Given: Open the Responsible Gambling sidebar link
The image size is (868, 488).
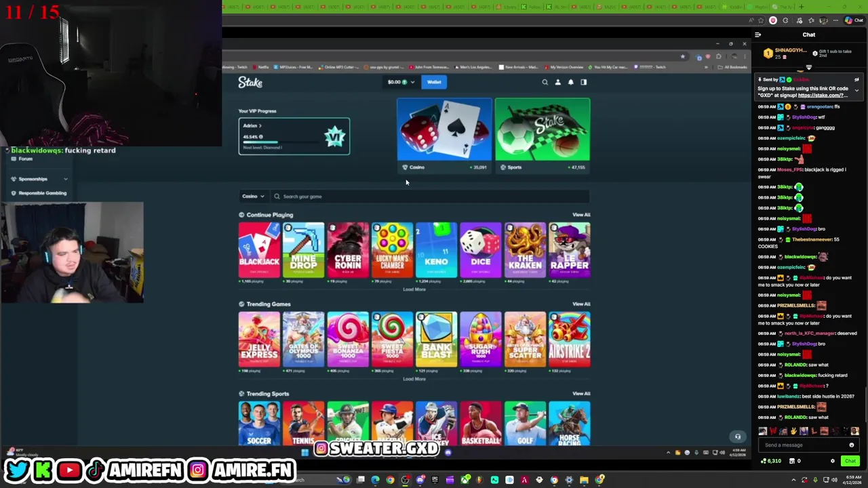Looking at the screenshot, I should pyautogui.click(x=39, y=193).
